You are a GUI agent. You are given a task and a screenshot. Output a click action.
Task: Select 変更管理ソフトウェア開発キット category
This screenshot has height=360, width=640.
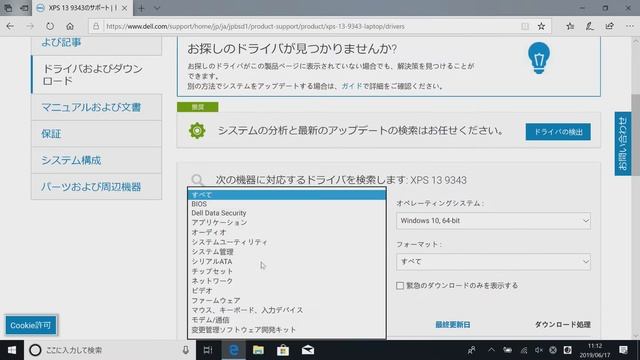[287, 330]
